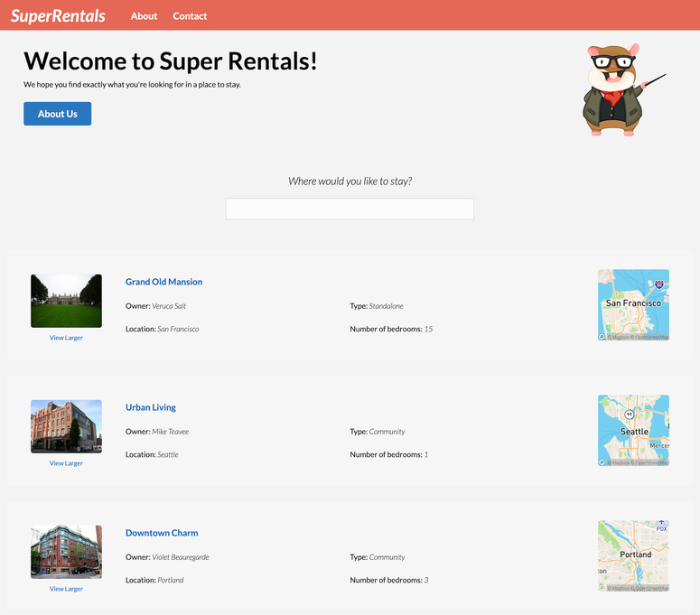Click the Seattle map image

point(633,430)
